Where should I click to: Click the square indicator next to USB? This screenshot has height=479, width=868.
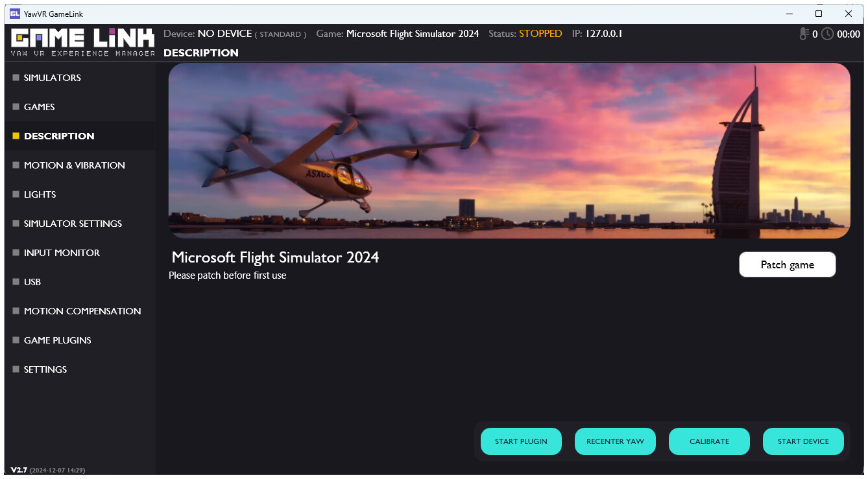(14, 282)
